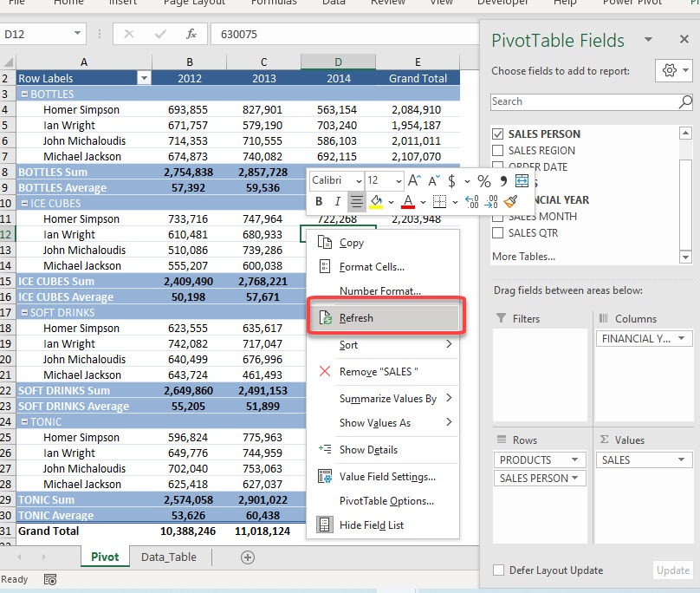Click the formula bar Cancel X icon
Screen dimensions: 700x593
[128, 34]
